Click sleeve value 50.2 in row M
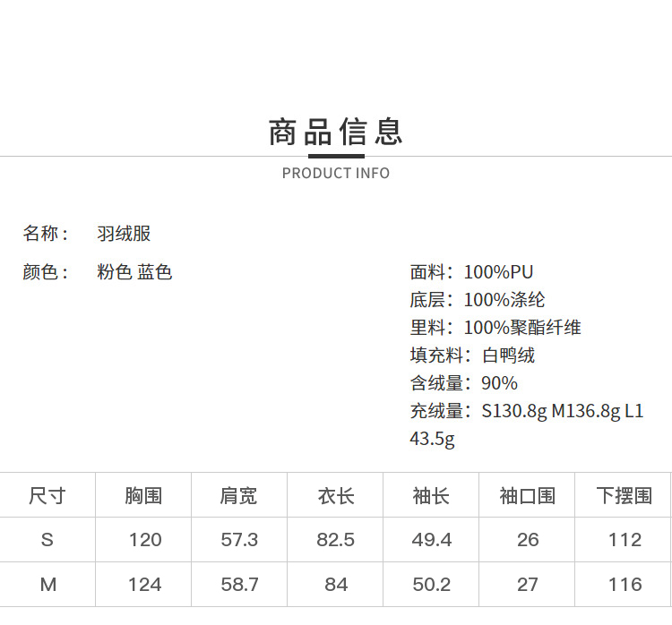This screenshot has width=672, height=625. coord(432,585)
